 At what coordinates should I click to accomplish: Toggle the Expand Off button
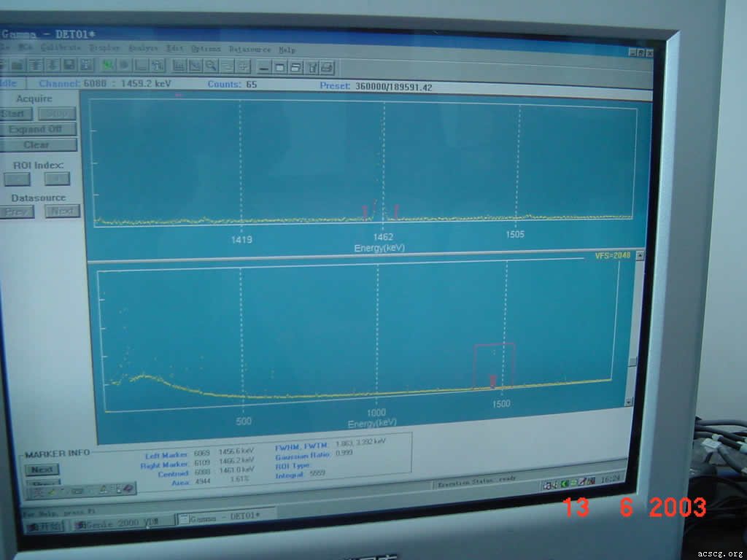click(36, 129)
